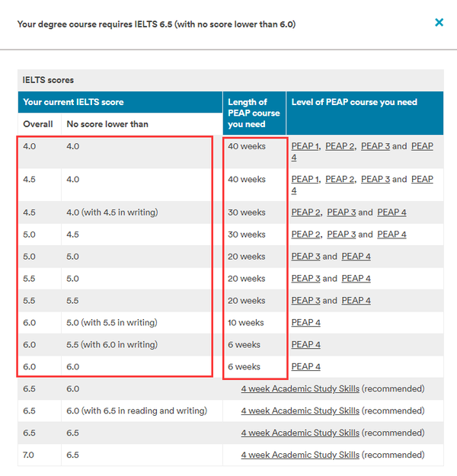The height and width of the screenshot is (476, 457).
Task: Open PEAP 3 link in 5.5 overall, 5.0 minimum row
Action: tap(305, 279)
